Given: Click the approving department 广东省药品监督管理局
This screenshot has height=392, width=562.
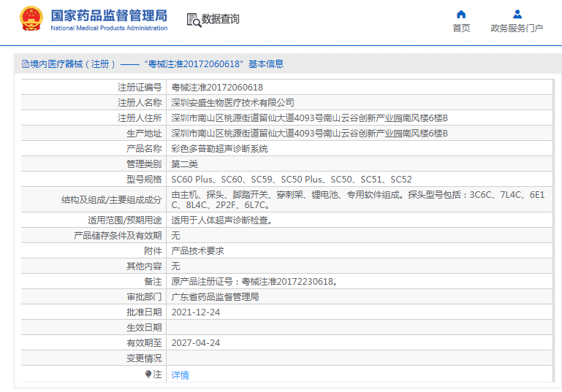Looking at the screenshot, I should [215, 296].
